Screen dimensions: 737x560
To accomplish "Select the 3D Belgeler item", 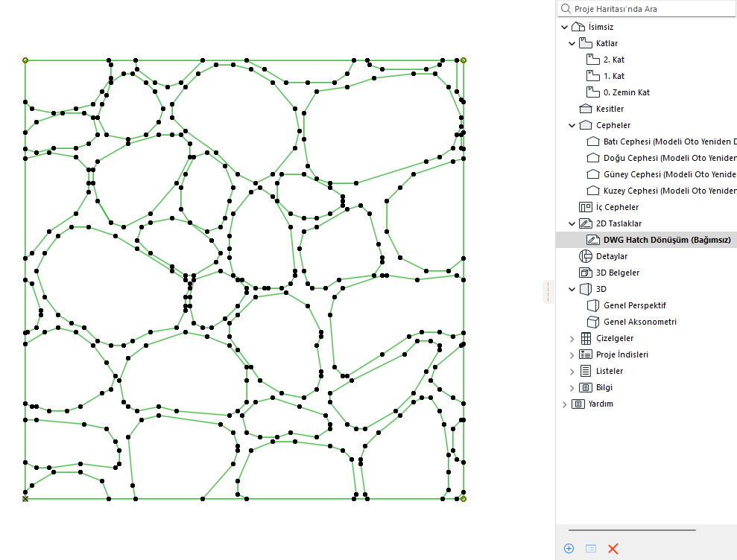I will tap(618, 273).
